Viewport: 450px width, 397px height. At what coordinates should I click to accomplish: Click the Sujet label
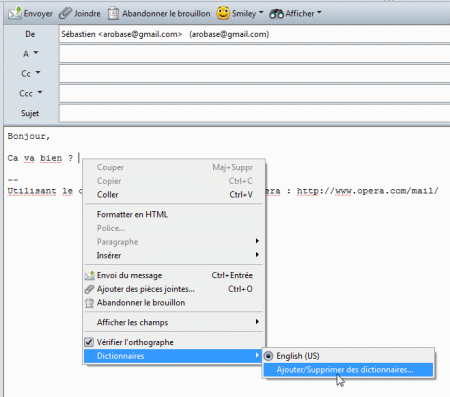(x=30, y=113)
